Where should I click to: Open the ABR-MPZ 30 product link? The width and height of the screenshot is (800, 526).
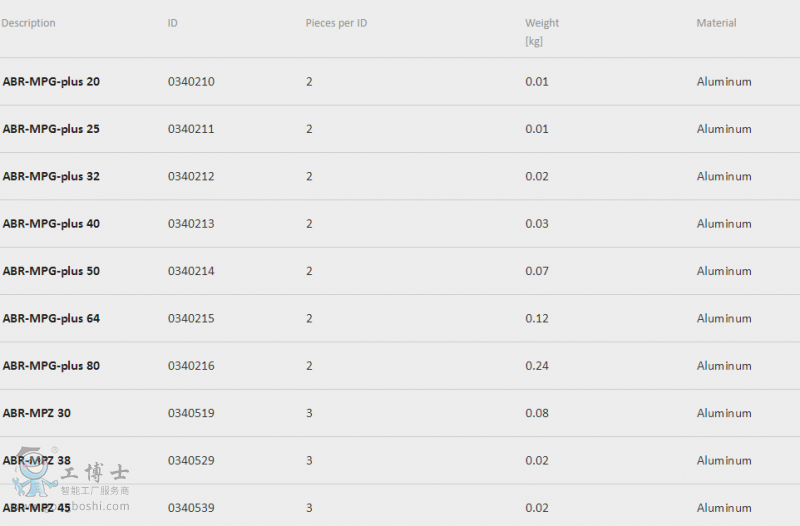pyautogui.click(x=37, y=413)
